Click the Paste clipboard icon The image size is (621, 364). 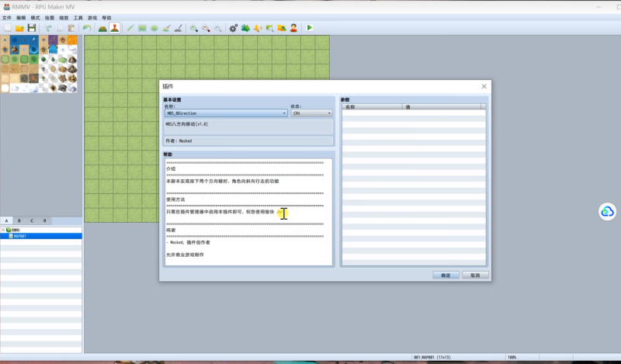pos(71,28)
